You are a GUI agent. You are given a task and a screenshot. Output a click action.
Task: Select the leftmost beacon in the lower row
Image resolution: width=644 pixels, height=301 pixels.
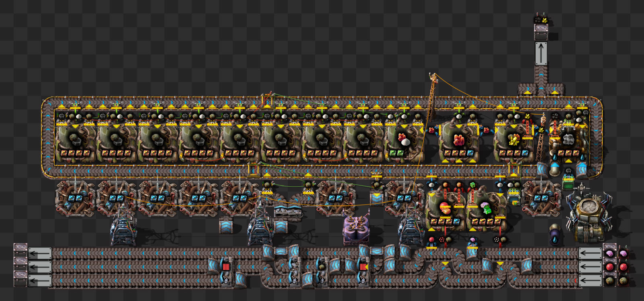click(75, 198)
